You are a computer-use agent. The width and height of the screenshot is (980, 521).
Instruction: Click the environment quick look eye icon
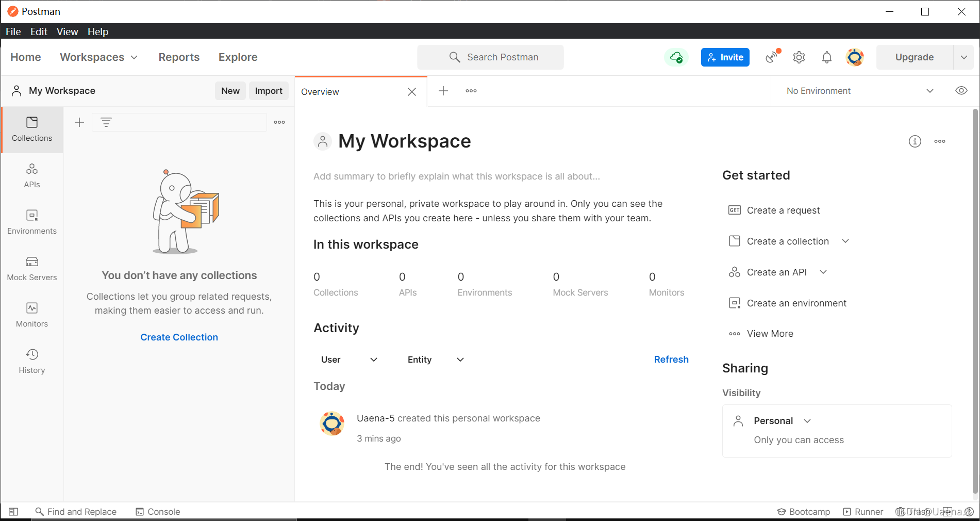click(961, 91)
